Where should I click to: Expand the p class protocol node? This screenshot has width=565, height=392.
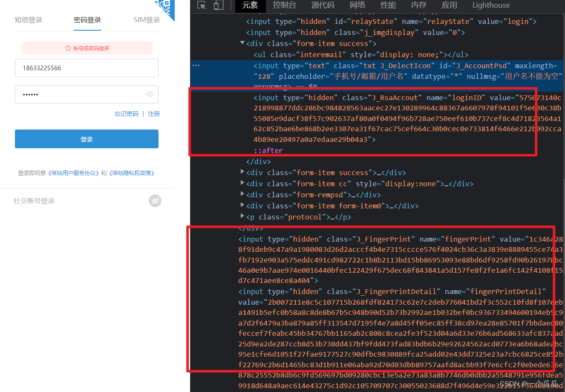point(242,216)
